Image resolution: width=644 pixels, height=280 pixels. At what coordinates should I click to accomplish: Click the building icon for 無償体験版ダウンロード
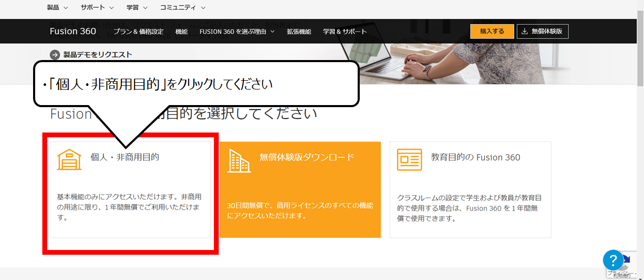tap(239, 160)
